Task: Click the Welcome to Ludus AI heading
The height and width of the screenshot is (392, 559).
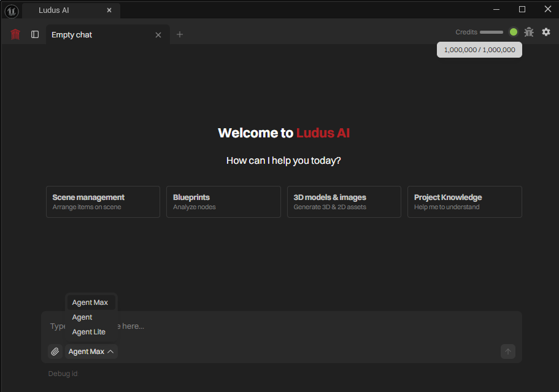Action: (283, 133)
